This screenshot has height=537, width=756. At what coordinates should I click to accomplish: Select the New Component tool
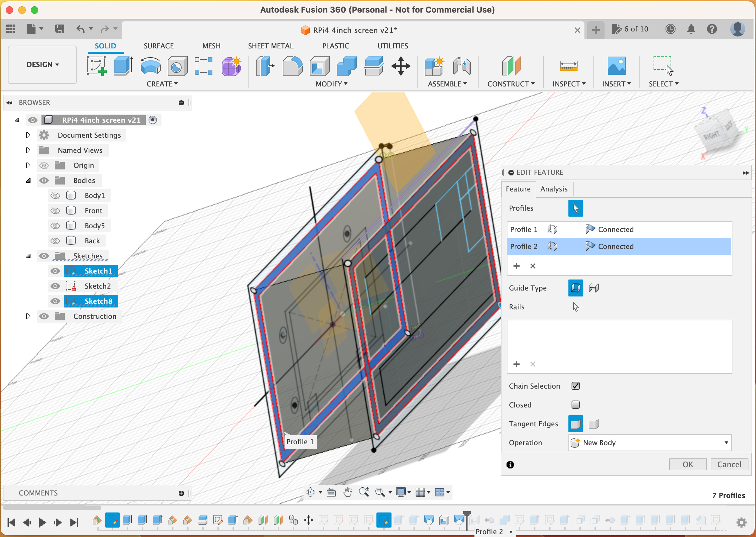point(434,66)
